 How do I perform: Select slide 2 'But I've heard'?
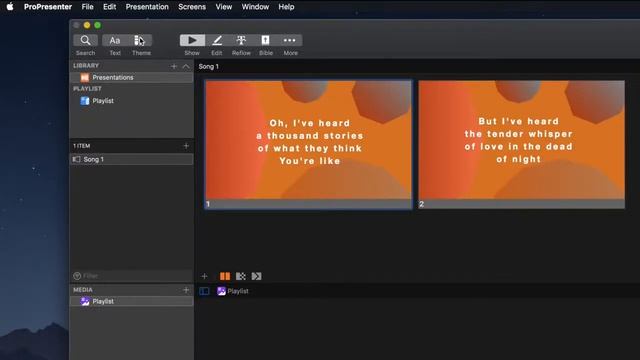click(522, 144)
